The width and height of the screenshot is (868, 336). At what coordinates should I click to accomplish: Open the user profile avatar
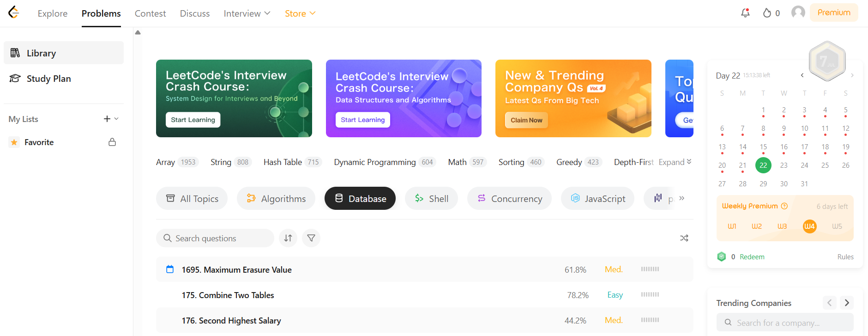[x=798, y=12]
